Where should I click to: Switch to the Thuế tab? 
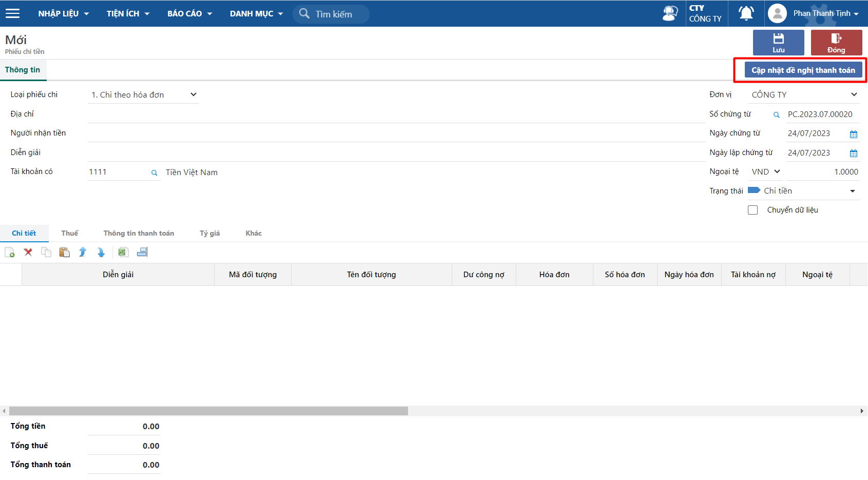(x=70, y=233)
